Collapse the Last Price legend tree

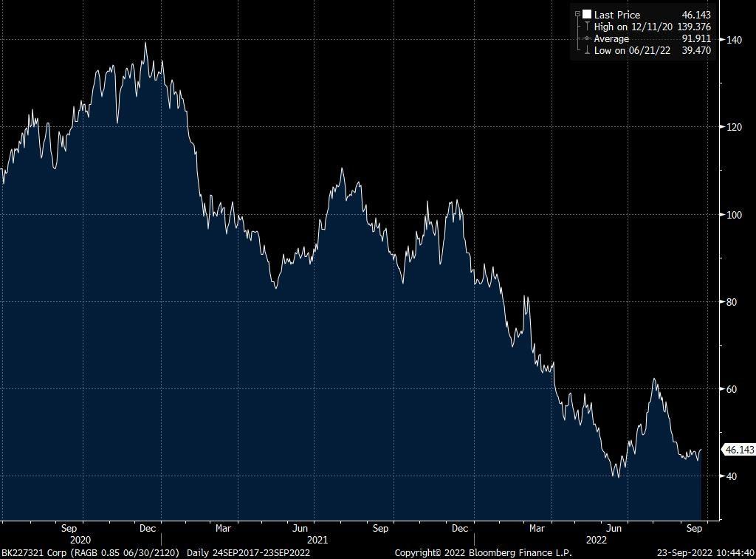(x=578, y=15)
